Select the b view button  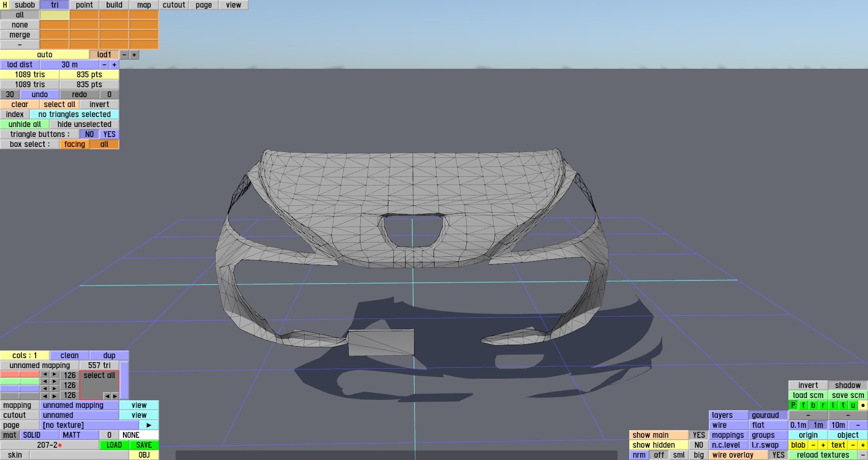pos(813,405)
